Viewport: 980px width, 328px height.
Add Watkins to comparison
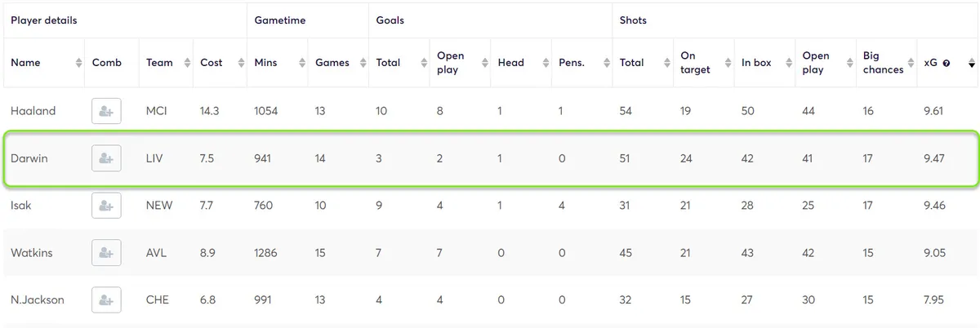pos(106,253)
